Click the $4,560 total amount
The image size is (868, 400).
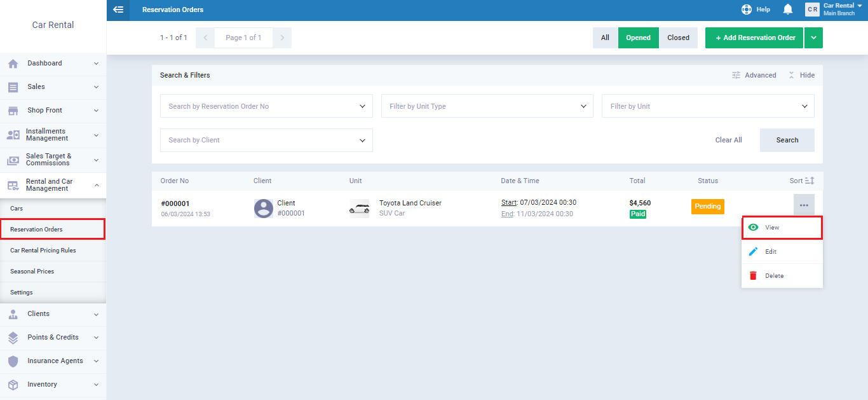(640, 203)
